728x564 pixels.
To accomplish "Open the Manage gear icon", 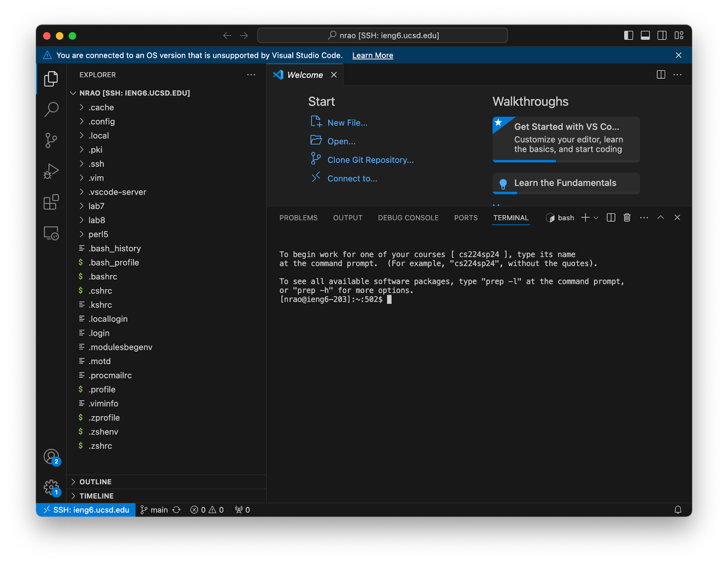I will [x=51, y=488].
